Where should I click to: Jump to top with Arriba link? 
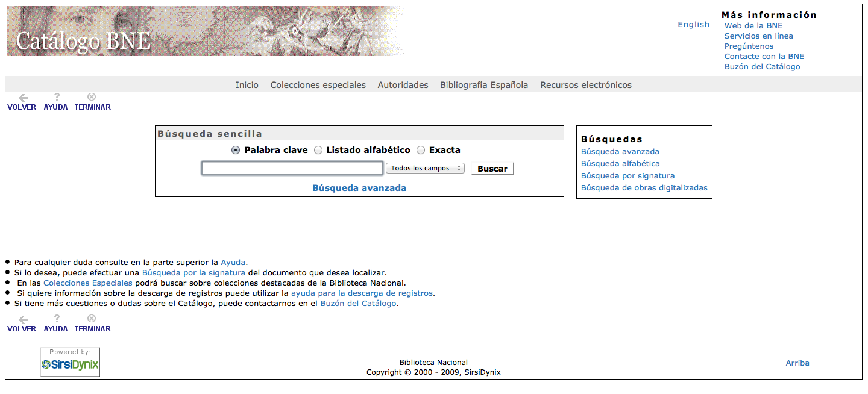[797, 363]
